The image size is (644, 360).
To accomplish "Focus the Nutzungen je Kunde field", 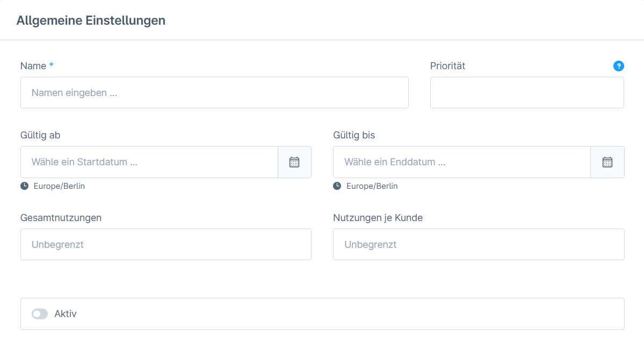I will [478, 245].
